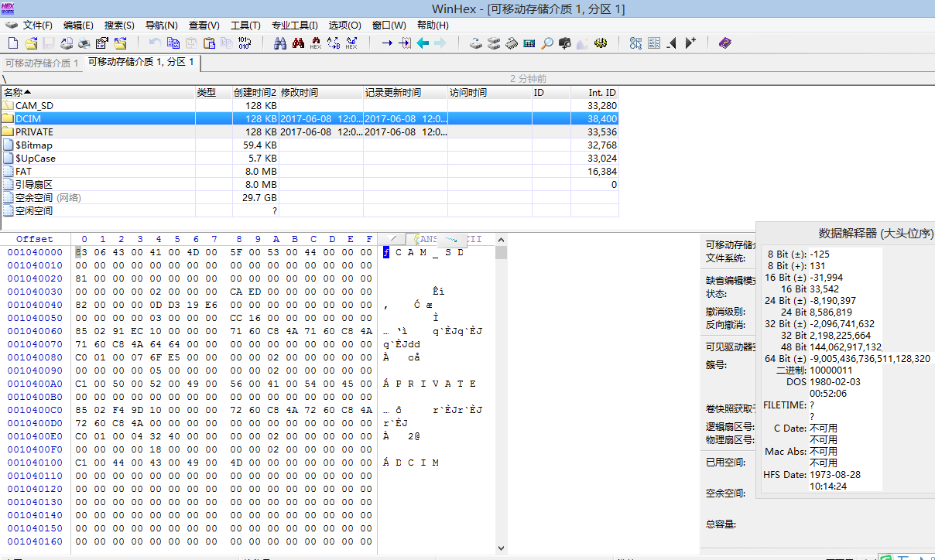Click the 8 Bit (±) value -125
This screenshot has height=560, width=935.
pyautogui.click(x=820, y=254)
